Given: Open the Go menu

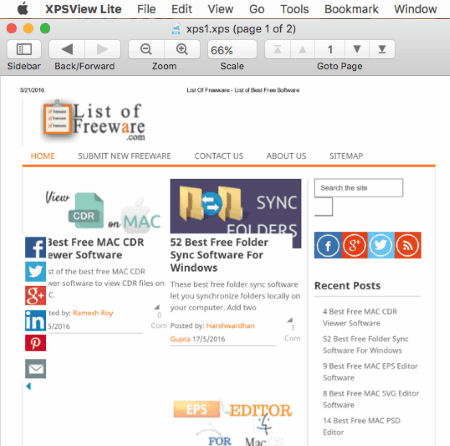Looking at the screenshot, I should [x=257, y=9].
